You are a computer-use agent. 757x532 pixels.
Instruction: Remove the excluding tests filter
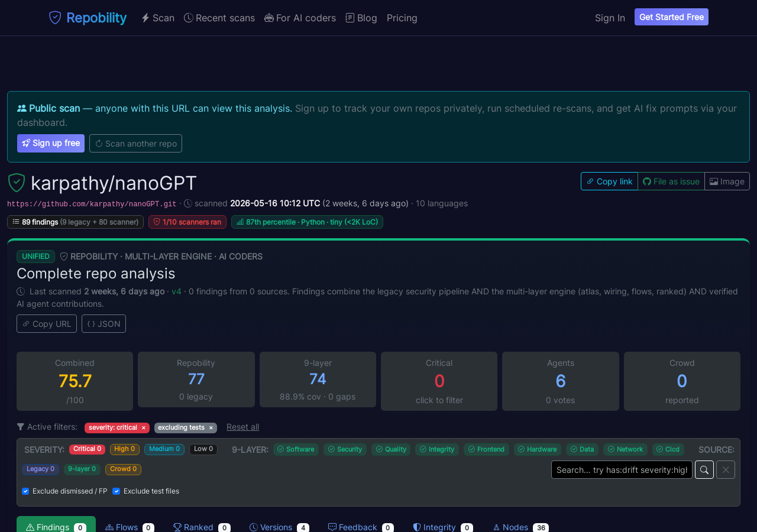pos(211,428)
